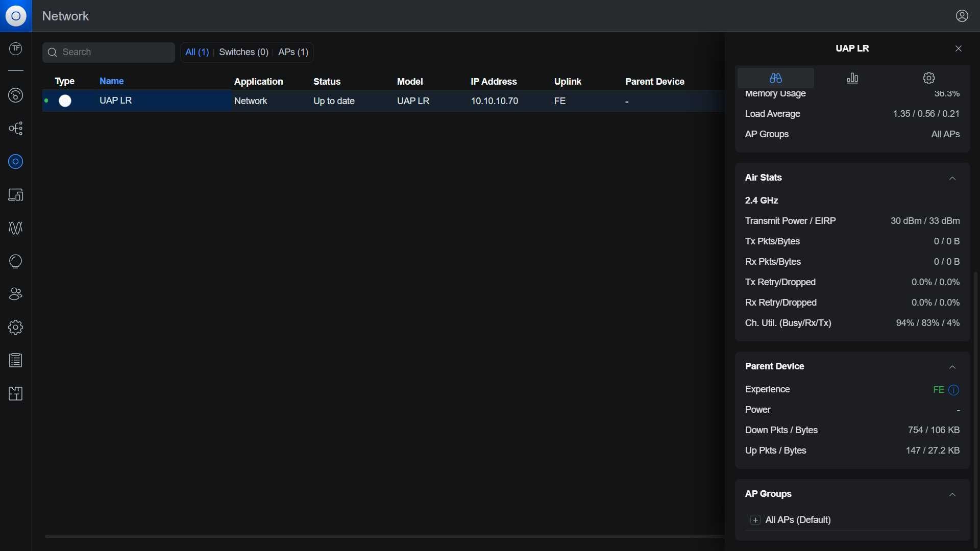Sort table by Parent Device column header

tap(655, 82)
